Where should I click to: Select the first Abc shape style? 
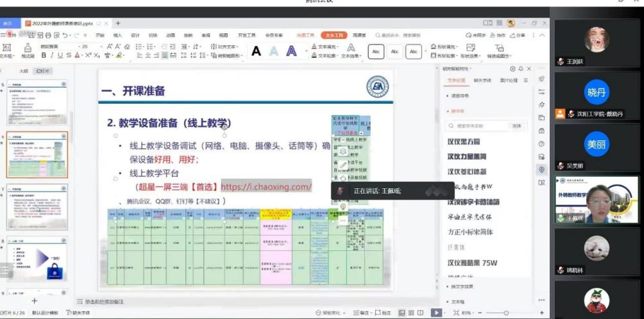point(376,52)
